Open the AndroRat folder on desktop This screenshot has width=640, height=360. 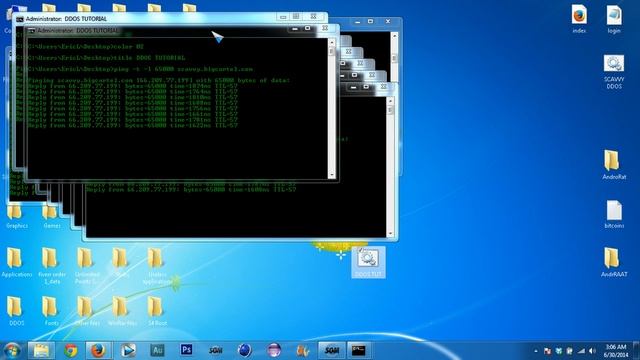click(x=613, y=164)
